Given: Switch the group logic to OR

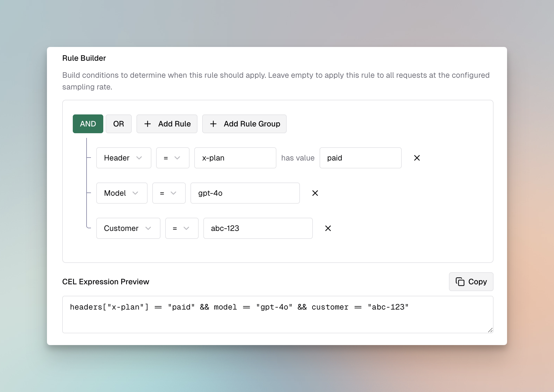Looking at the screenshot, I should 119,124.
